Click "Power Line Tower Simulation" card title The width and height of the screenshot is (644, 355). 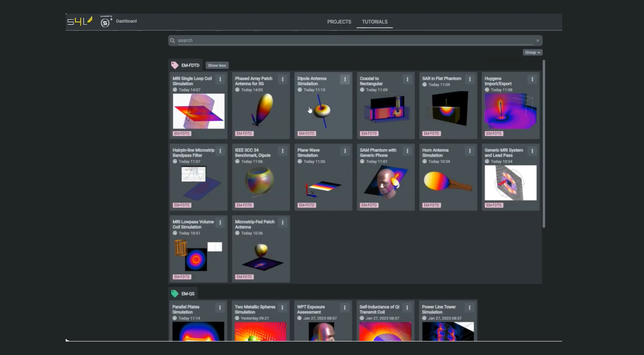point(439,310)
